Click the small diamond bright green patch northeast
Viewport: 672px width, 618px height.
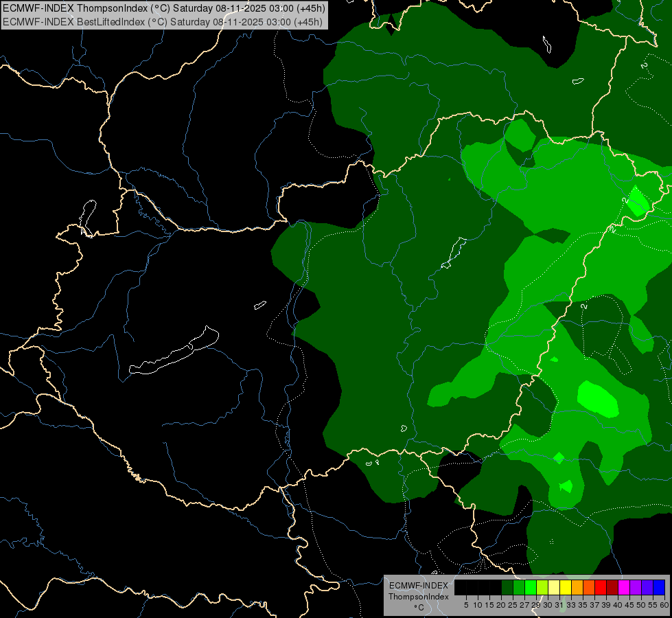point(638,201)
